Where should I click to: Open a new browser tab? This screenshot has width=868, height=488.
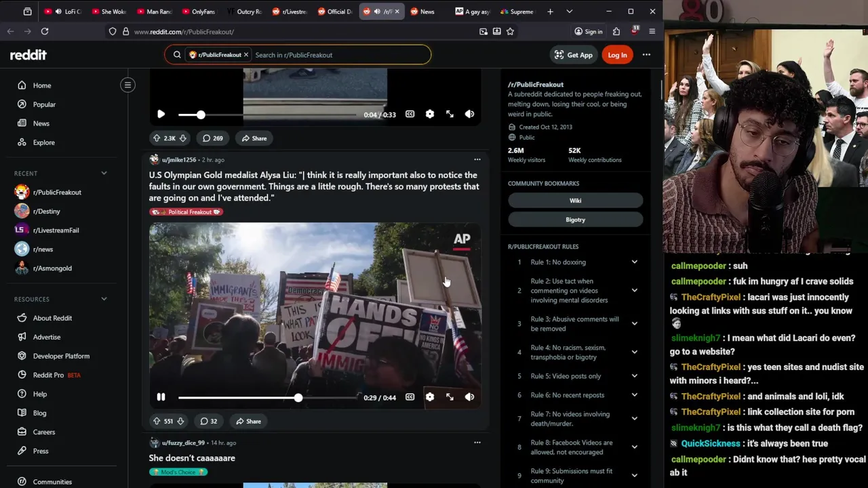[550, 12]
